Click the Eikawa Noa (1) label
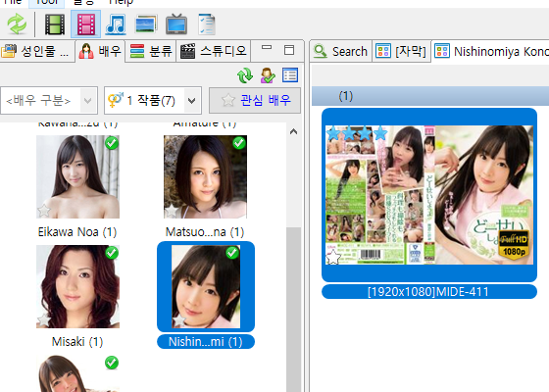Screen dimensions: 549x392 click(77, 232)
